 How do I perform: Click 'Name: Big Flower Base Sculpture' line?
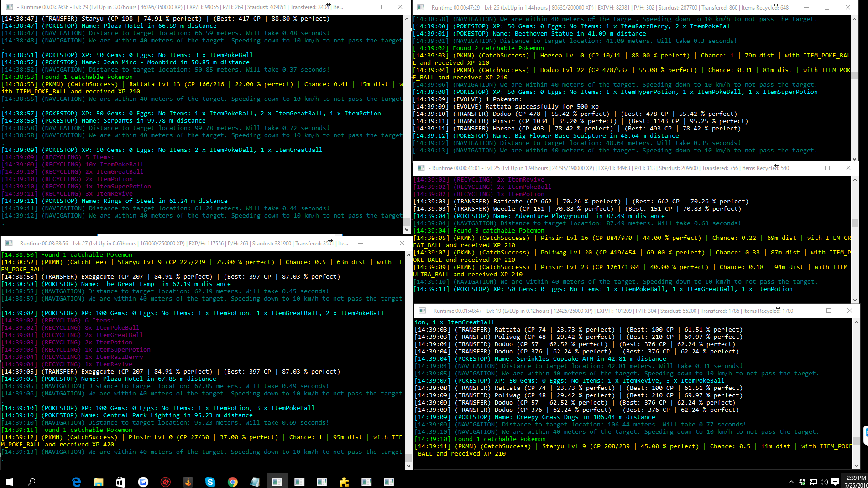[x=546, y=136]
